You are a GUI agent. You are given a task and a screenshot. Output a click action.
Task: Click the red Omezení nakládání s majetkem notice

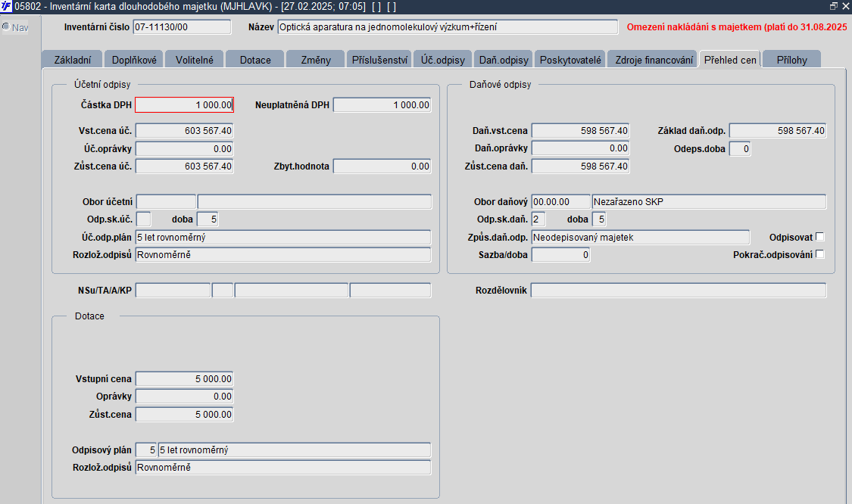[737, 27]
